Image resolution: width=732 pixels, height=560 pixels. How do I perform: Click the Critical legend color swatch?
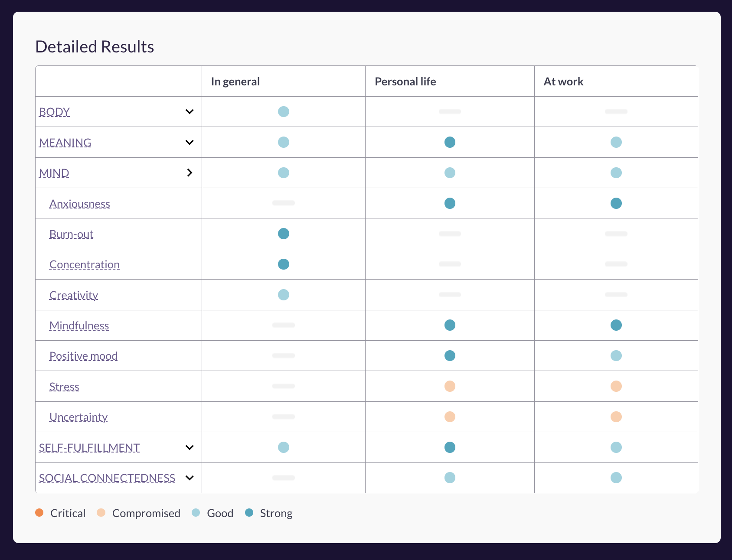pyautogui.click(x=39, y=513)
